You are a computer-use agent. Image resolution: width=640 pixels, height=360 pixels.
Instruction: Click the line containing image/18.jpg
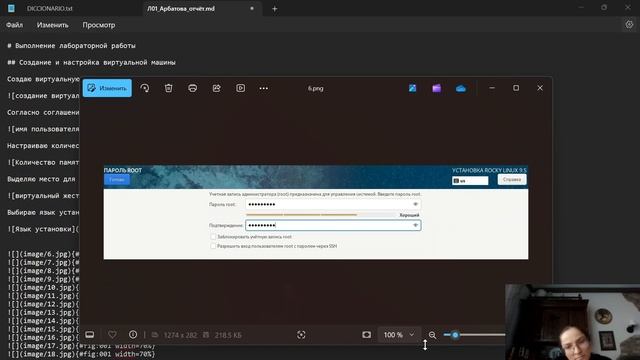click(81, 354)
